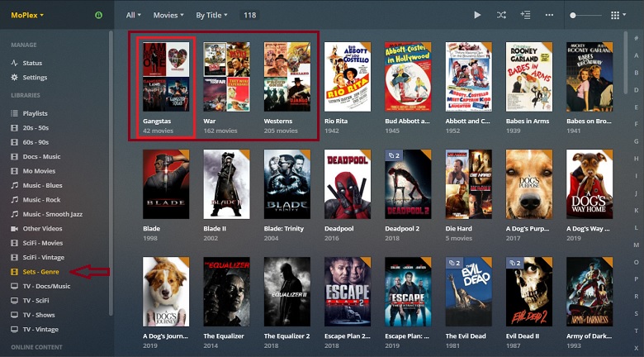Open the more options ellipsis menu
The height and width of the screenshot is (357, 644).
pyautogui.click(x=549, y=15)
